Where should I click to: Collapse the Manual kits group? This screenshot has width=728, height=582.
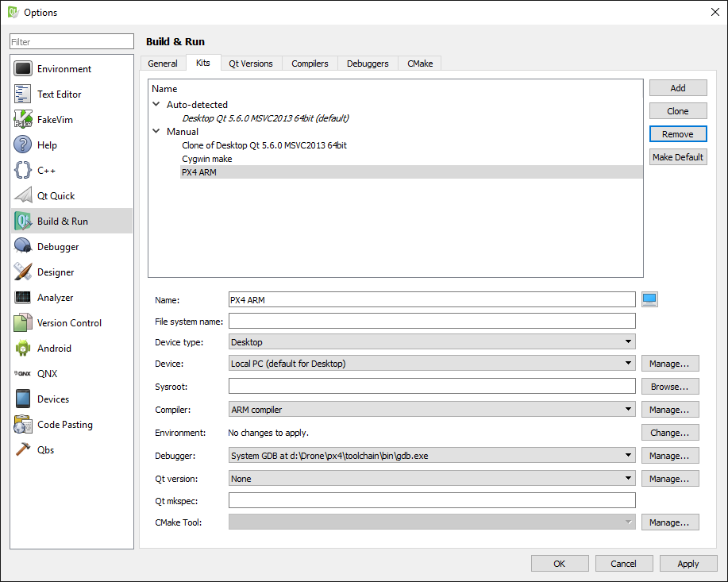(156, 132)
